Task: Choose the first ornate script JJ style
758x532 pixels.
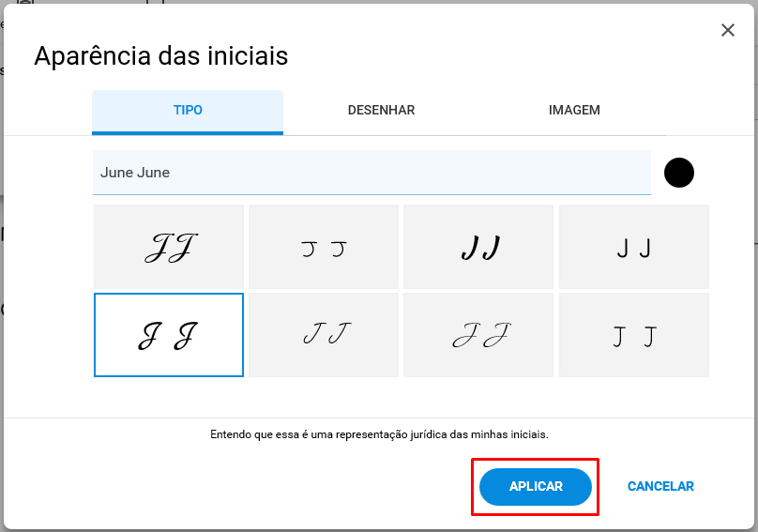Action: (169, 247)
